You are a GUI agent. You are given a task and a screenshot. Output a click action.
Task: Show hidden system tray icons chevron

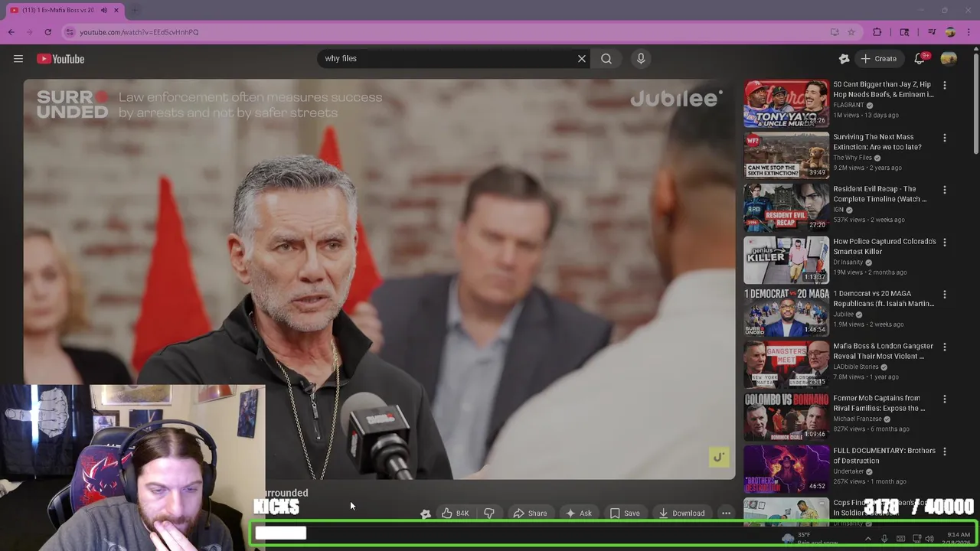coord(867,539)
